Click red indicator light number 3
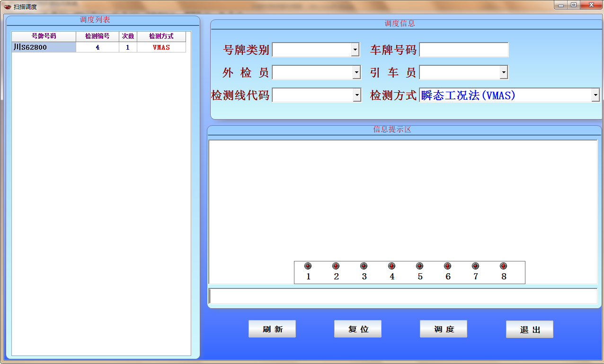The image size is (604, 364). [364, 266]
